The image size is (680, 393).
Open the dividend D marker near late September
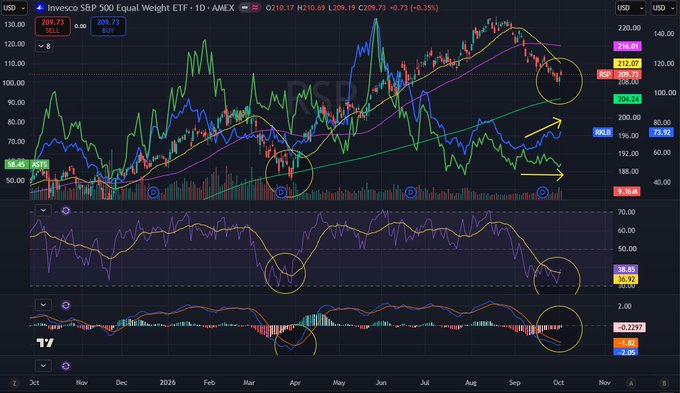[x=542, y=192]
